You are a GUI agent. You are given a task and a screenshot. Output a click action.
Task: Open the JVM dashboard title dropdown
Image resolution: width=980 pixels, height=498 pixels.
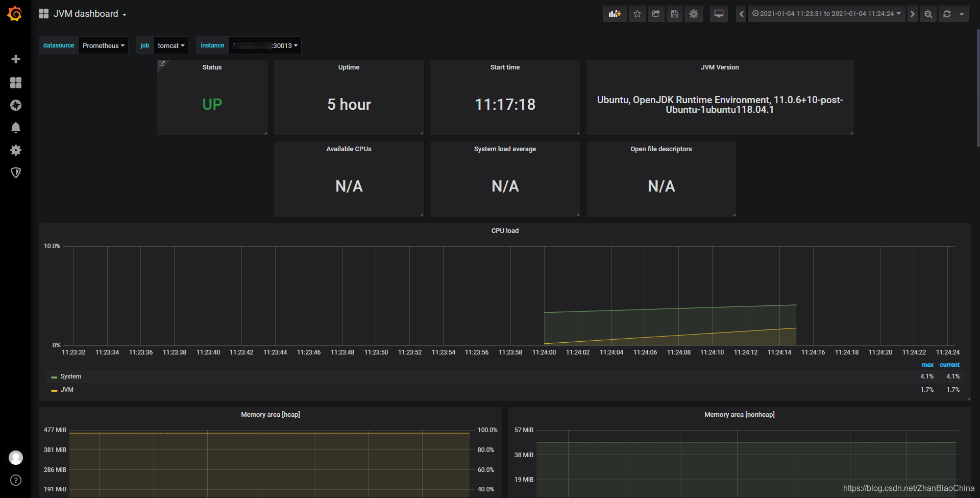point(90,14)
